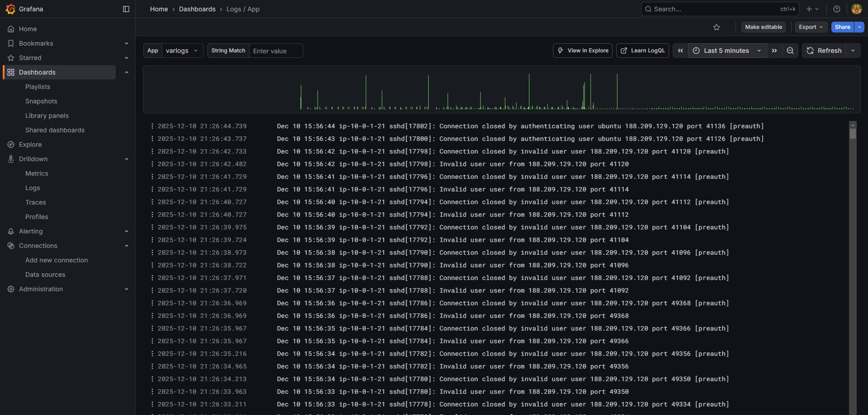Screen dimensions: 868x415
Task: Focus the String Match input field
Action: tap(276, 51)
